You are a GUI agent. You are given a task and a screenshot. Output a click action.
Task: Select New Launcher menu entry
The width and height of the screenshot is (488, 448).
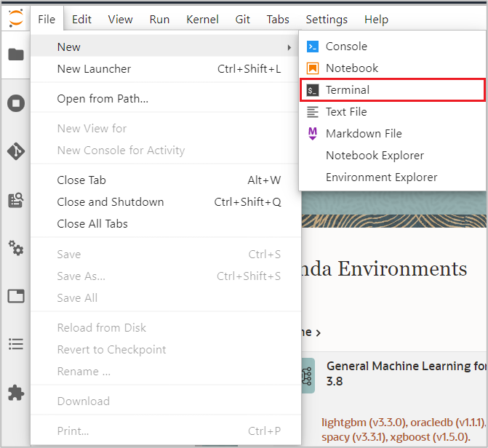point(94,69)
